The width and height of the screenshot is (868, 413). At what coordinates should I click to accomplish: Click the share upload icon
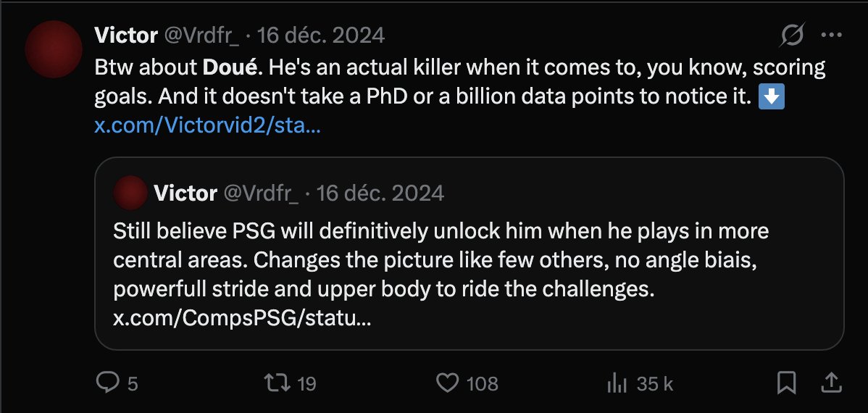coord(830,383)
